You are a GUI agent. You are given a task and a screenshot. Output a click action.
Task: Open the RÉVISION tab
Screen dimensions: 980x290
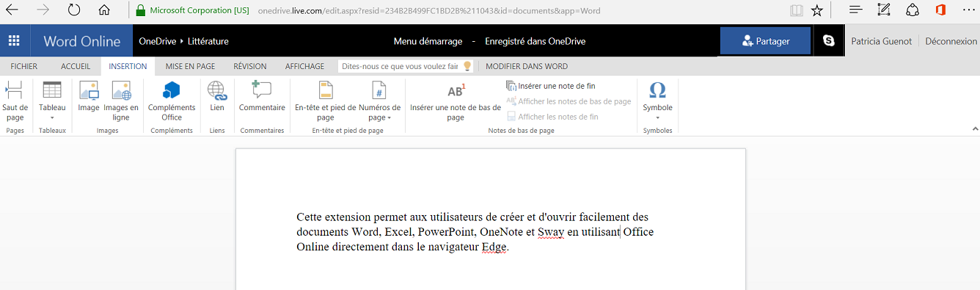pyautogui.click(x=250, y=66)
